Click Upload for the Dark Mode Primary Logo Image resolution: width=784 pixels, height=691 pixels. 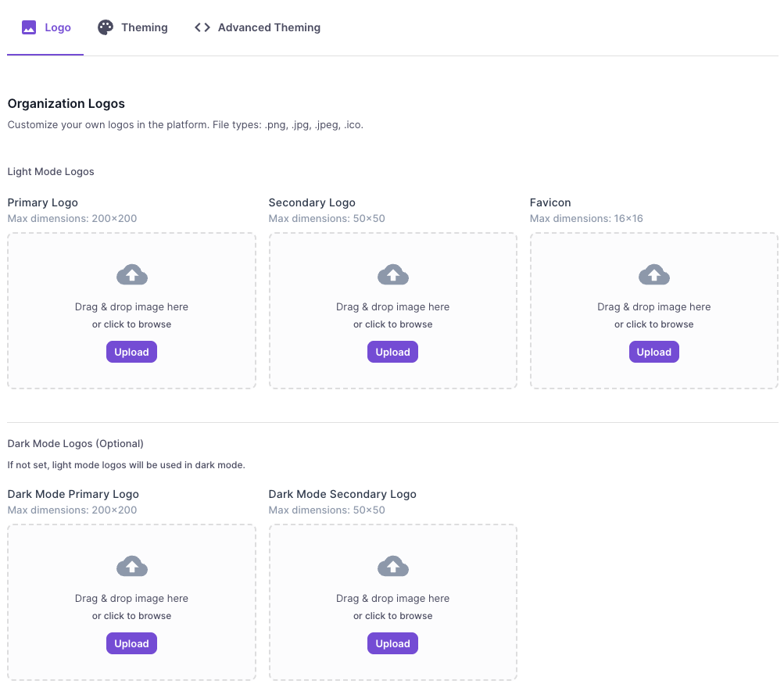pos(131,643)
